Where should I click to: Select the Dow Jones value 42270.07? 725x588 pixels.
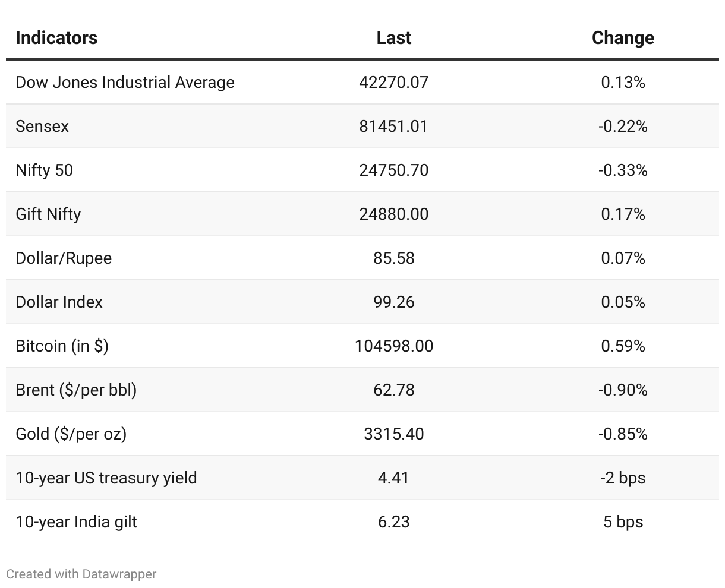393,82
